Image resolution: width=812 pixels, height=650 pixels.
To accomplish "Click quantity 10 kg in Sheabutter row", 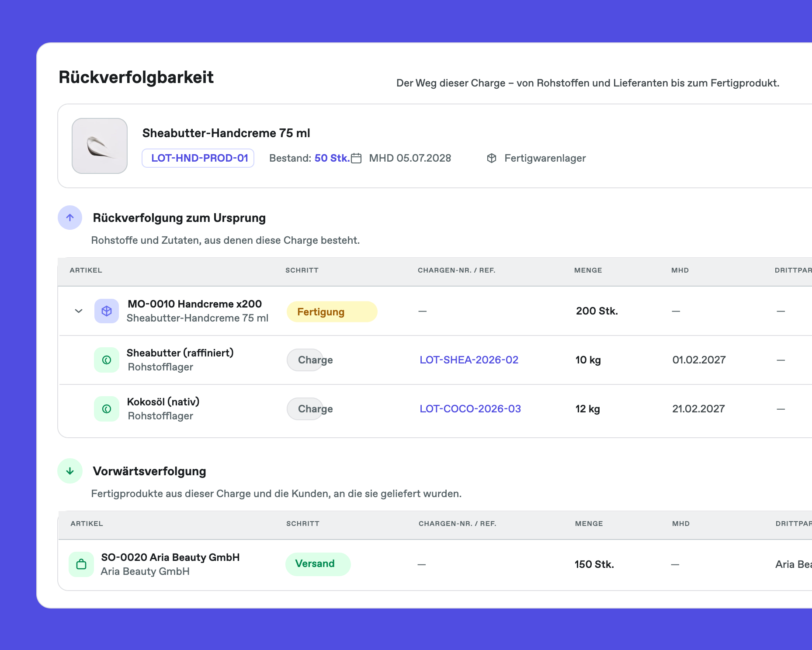I will tap(588, 360).
